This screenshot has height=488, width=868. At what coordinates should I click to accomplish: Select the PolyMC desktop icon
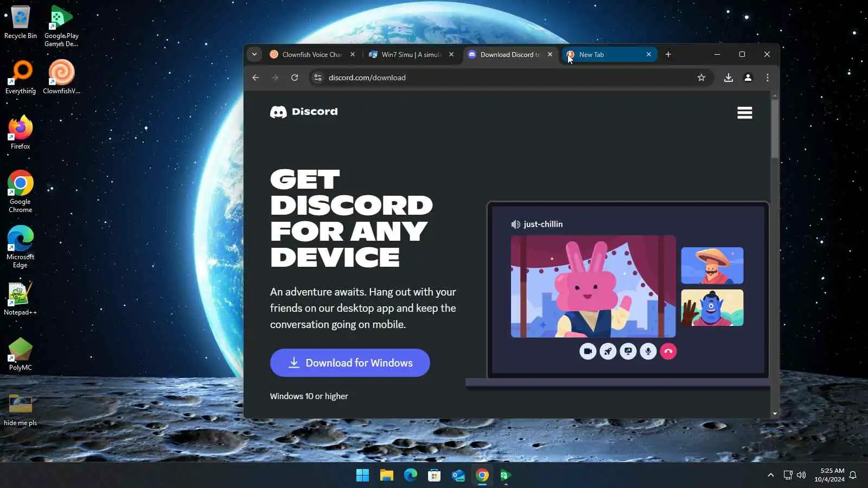[21, 354]
